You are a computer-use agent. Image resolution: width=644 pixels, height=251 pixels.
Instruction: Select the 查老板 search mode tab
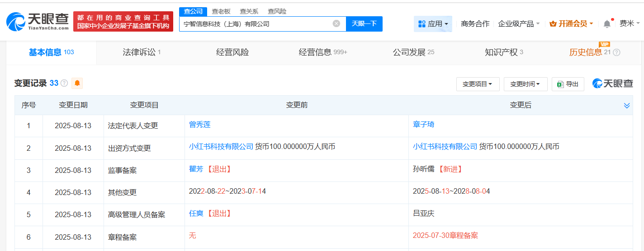point(221,11)
